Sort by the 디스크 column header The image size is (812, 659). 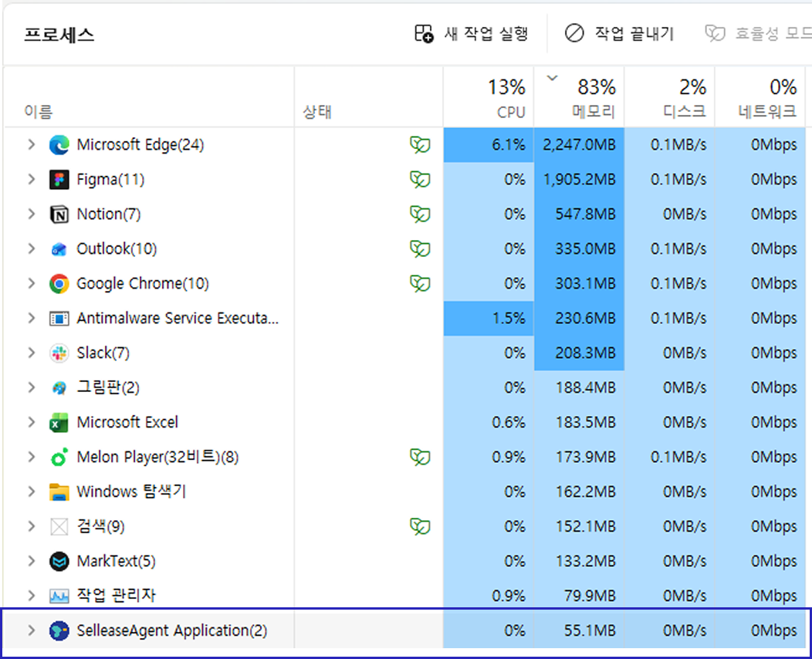tap(669, 96)
